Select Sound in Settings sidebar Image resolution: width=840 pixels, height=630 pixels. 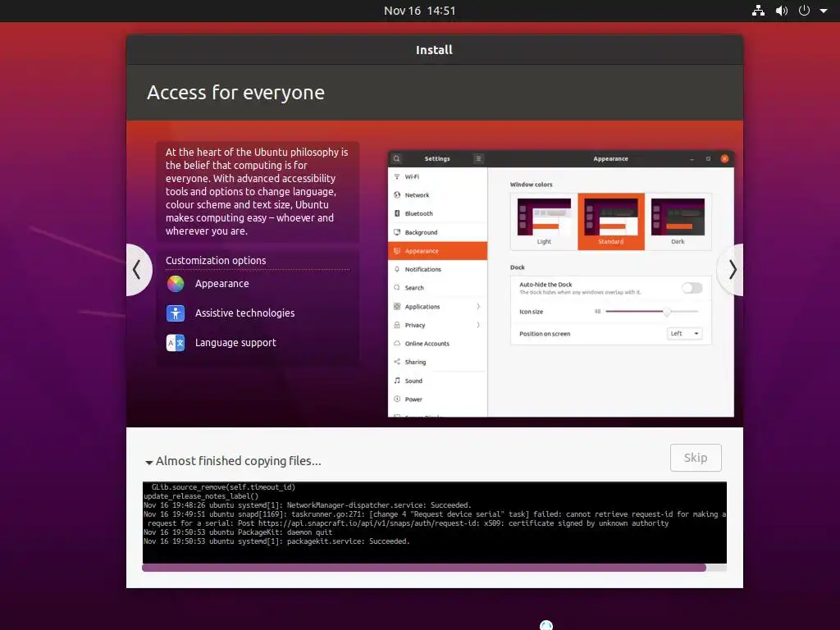point(438,381)
